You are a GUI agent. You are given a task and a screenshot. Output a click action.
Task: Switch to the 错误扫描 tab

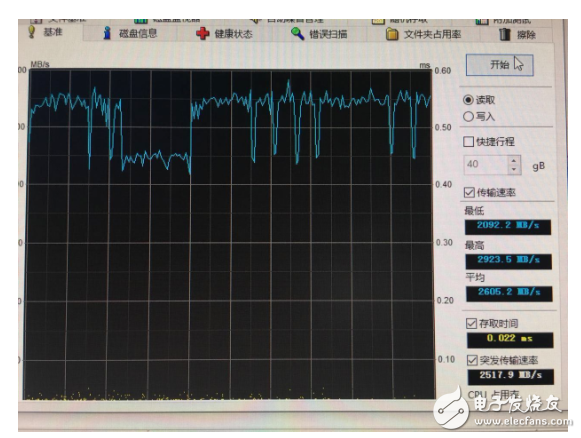[x=319, y=34]
